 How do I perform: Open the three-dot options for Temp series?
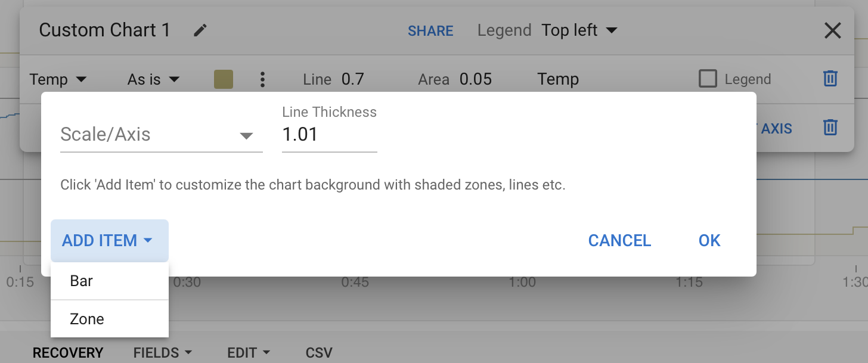(x=262, y=79)
